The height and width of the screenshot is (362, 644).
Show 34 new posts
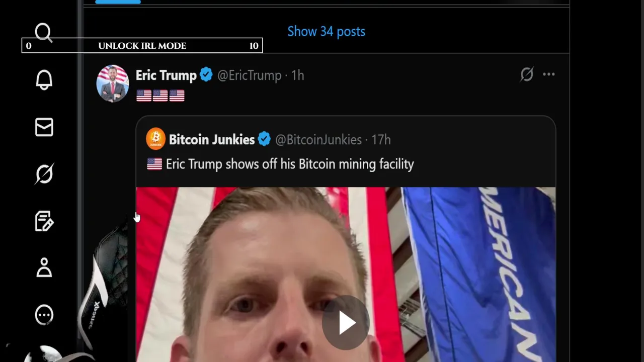pyautogui.click(x=326, y=31)
